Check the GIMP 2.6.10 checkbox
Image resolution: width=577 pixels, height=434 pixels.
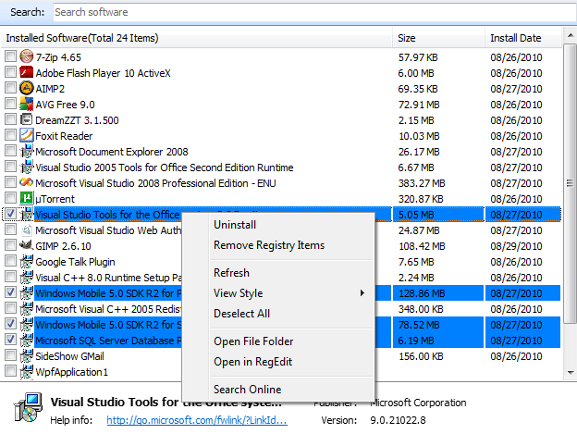(x=11, y=246)
